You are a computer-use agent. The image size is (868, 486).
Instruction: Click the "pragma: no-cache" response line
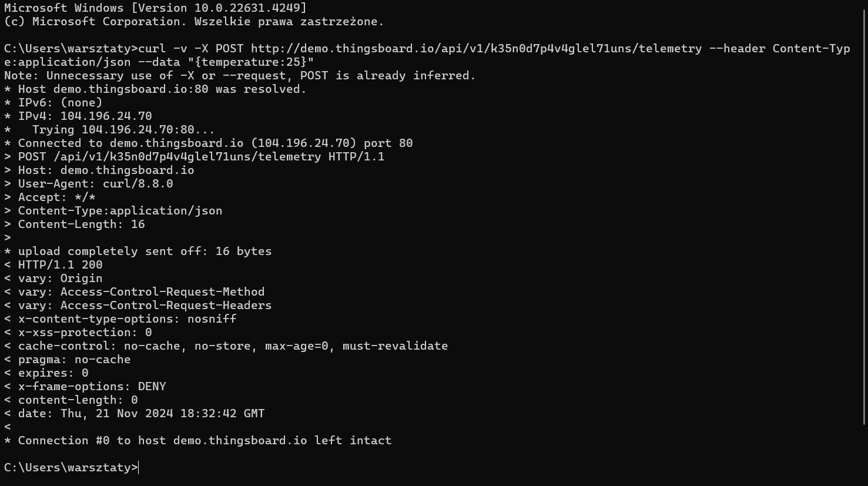(68, 360)
